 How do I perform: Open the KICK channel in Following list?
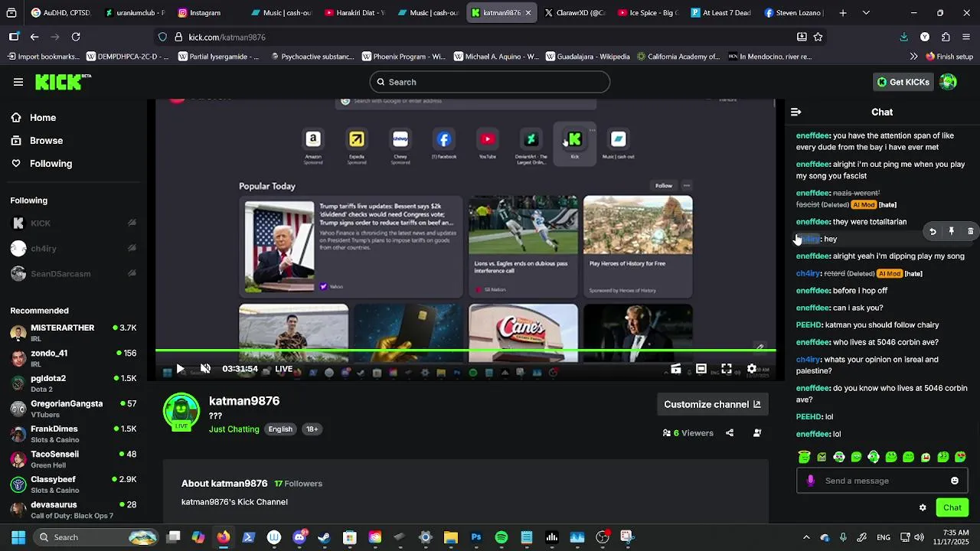[x=73, y=223]
